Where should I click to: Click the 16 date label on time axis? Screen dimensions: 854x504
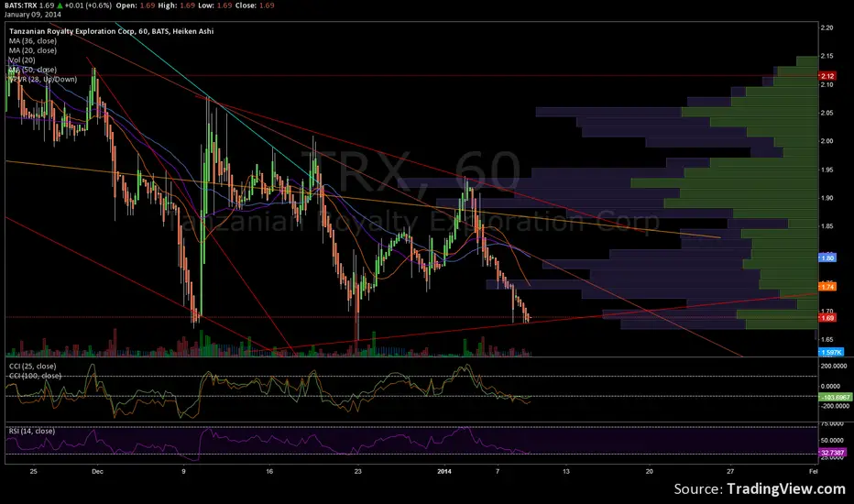(269, 471)
